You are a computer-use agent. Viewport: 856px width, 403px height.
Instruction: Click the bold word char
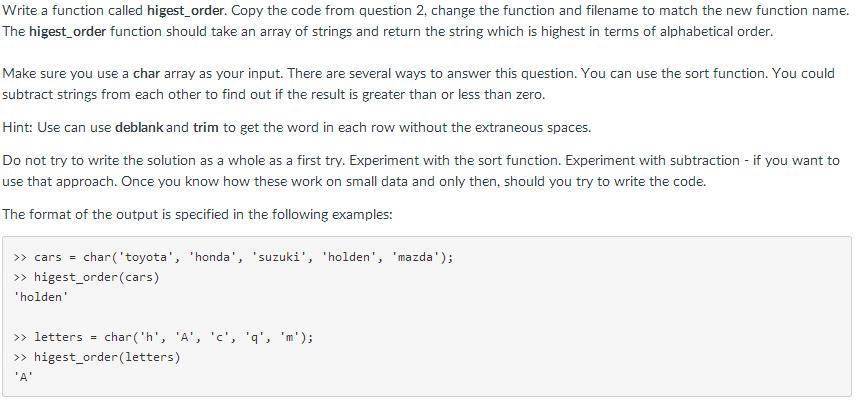pyautogui.click(x=147, y=74)
